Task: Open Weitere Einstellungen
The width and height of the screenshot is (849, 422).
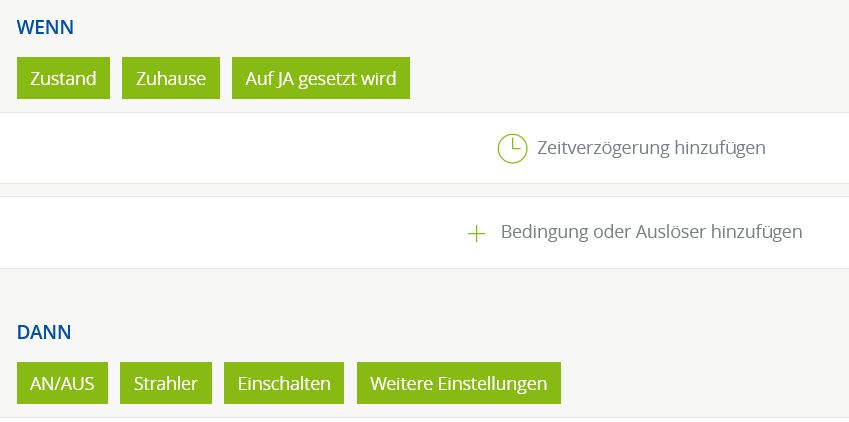Action: tap(458, 383)
